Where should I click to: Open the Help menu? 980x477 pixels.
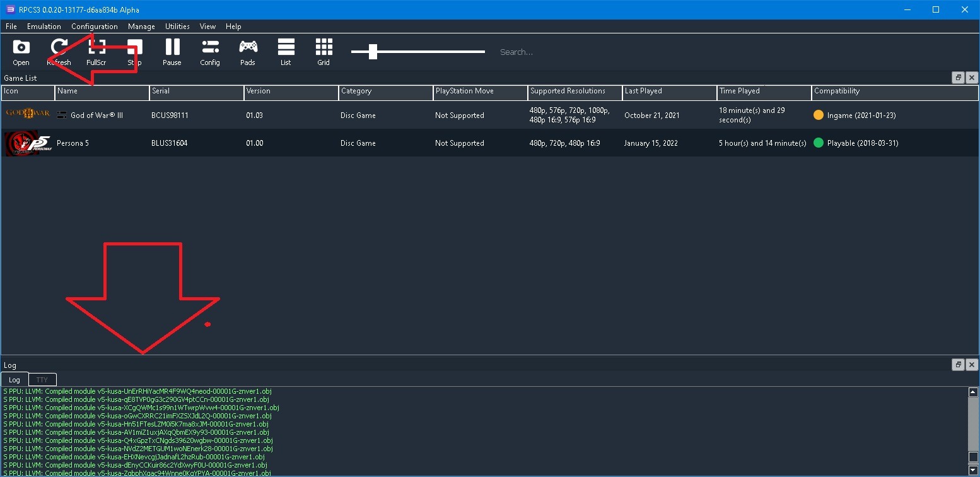tap(233, 26)
